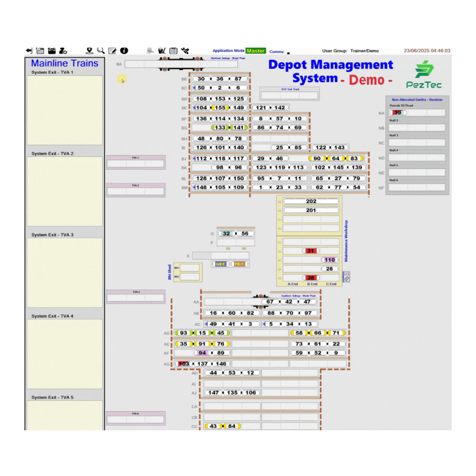This screenshot has width=476, height=476.
Task: Click the PezTec logo
Action: [424, 74]
